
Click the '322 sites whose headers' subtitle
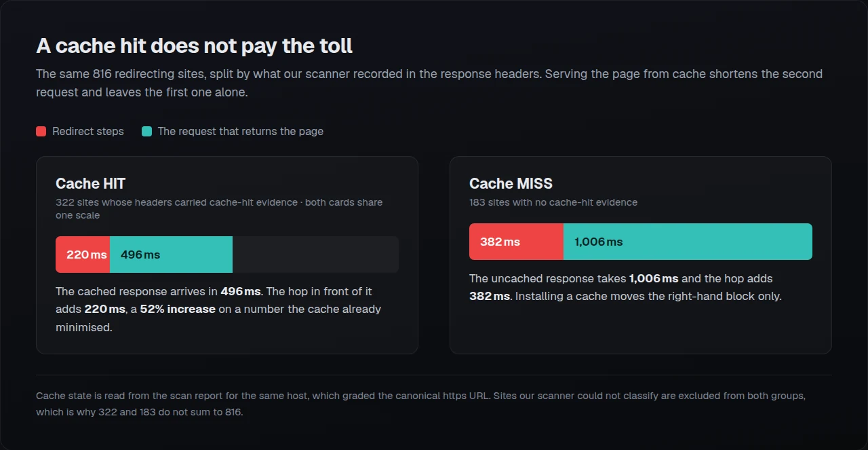pos(219,208)
